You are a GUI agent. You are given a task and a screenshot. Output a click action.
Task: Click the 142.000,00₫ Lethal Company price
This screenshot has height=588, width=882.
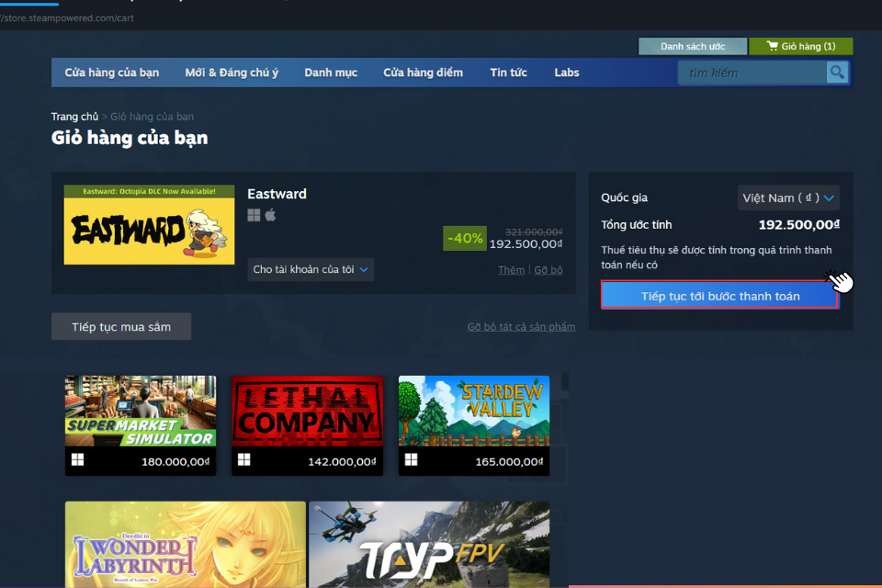342,462
